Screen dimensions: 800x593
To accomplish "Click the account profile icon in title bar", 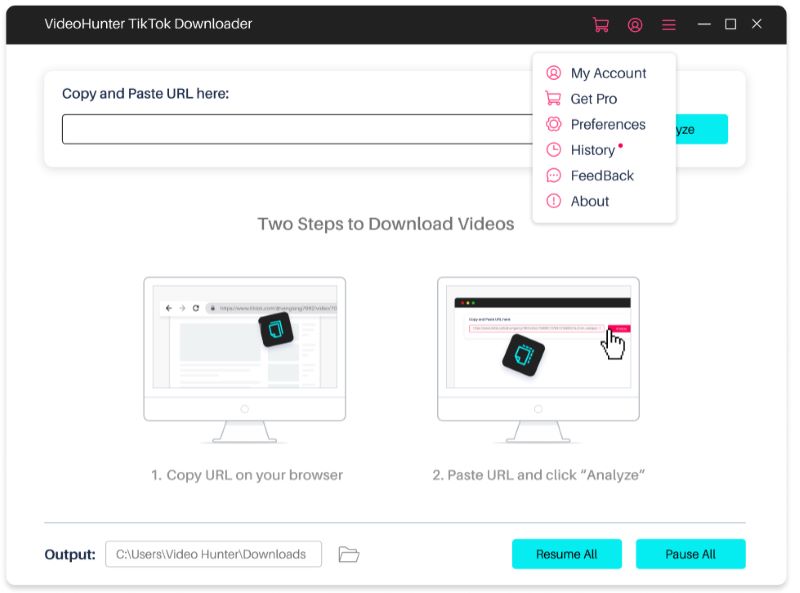I will (x=635, y=25).
